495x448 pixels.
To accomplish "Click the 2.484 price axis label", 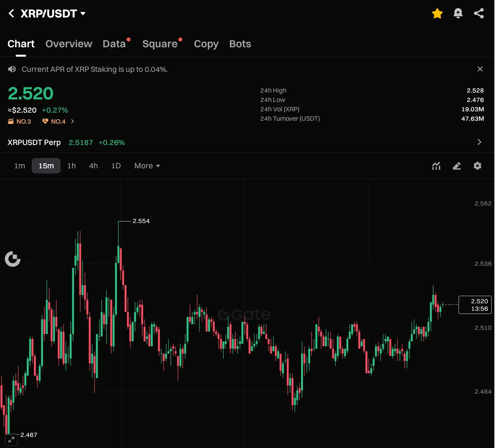I will point(483,392).
